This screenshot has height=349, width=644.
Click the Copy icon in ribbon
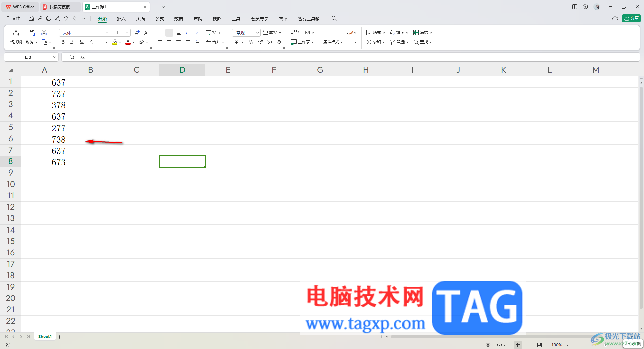(45, 42)
